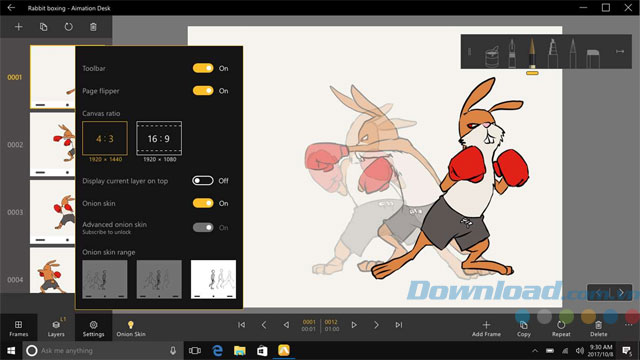This screenshot has width=640, height=360.
Task: Disable the Page flipper toggle
Action: (x=203, y=91)
